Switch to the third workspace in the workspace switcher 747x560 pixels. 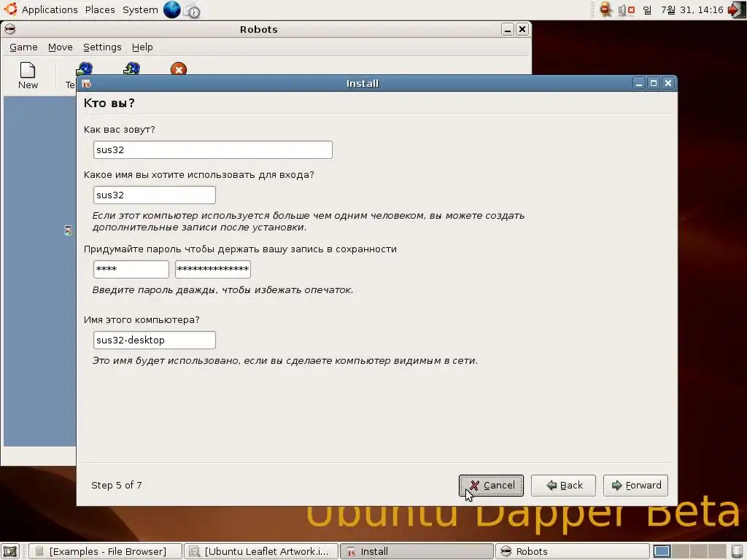[x=698, y=551]
